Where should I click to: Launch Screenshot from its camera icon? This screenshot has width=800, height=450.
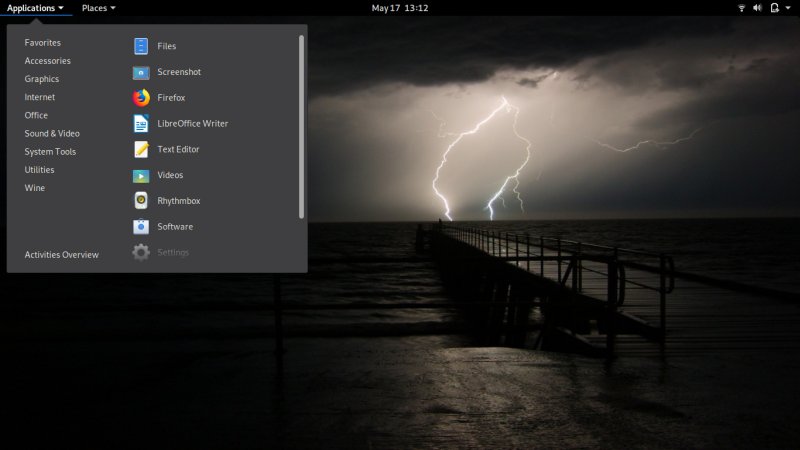click(141, 72)
